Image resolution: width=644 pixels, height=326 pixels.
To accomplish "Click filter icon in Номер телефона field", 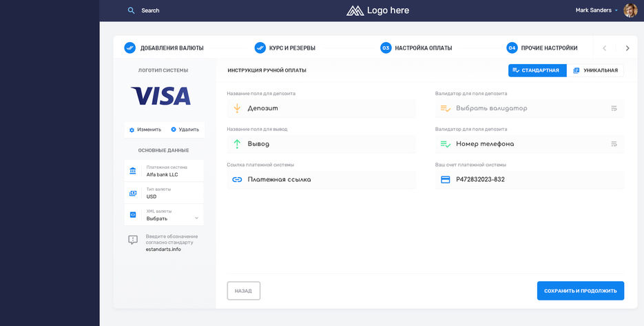I will 614,144.
